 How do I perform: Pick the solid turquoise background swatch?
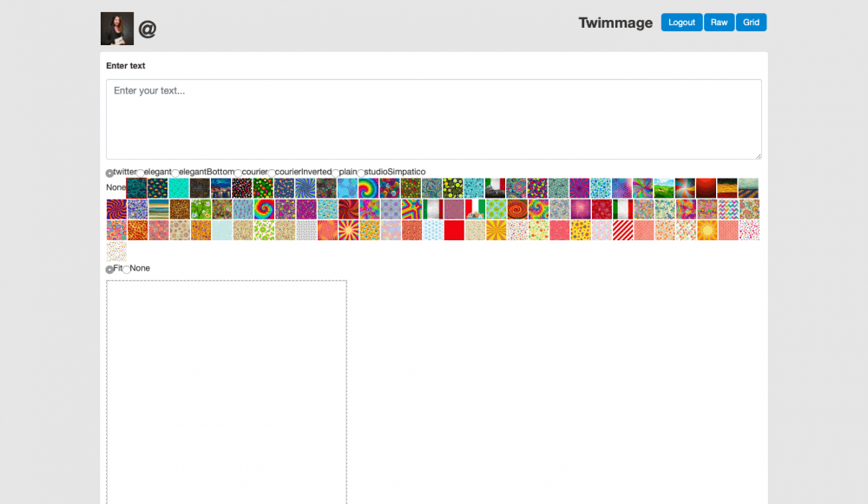(x=179, y=188)
